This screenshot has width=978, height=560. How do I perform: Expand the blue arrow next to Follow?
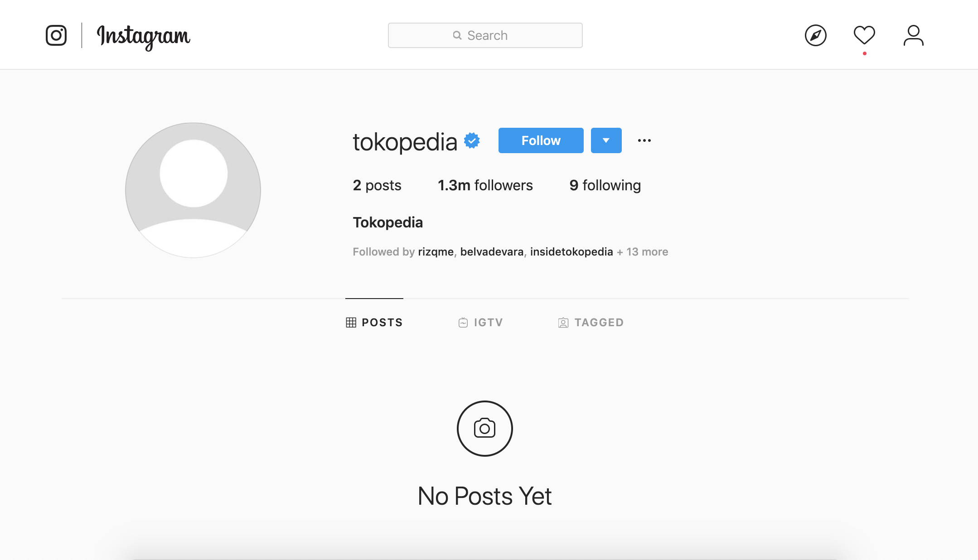coord(606,140)
